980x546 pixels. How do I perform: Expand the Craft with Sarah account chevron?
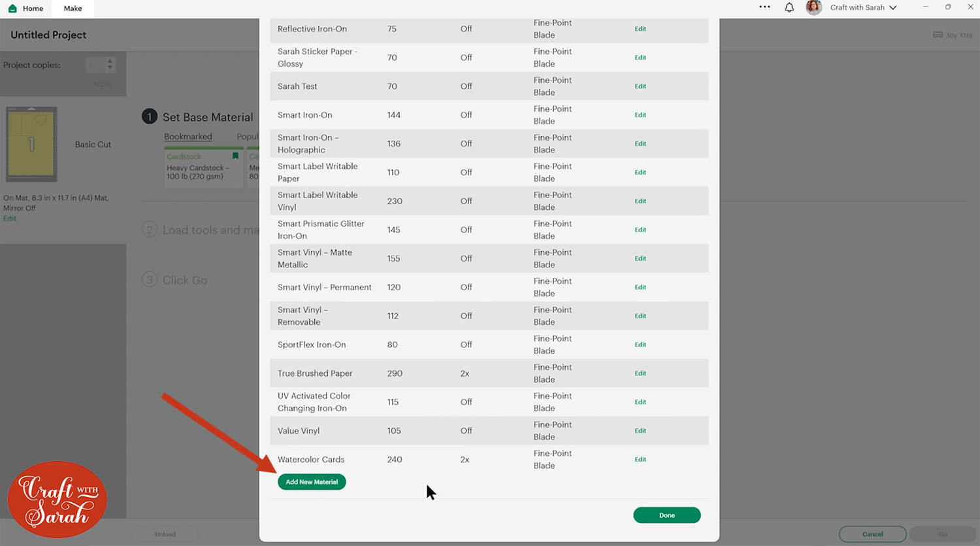[x=893, y=8]
